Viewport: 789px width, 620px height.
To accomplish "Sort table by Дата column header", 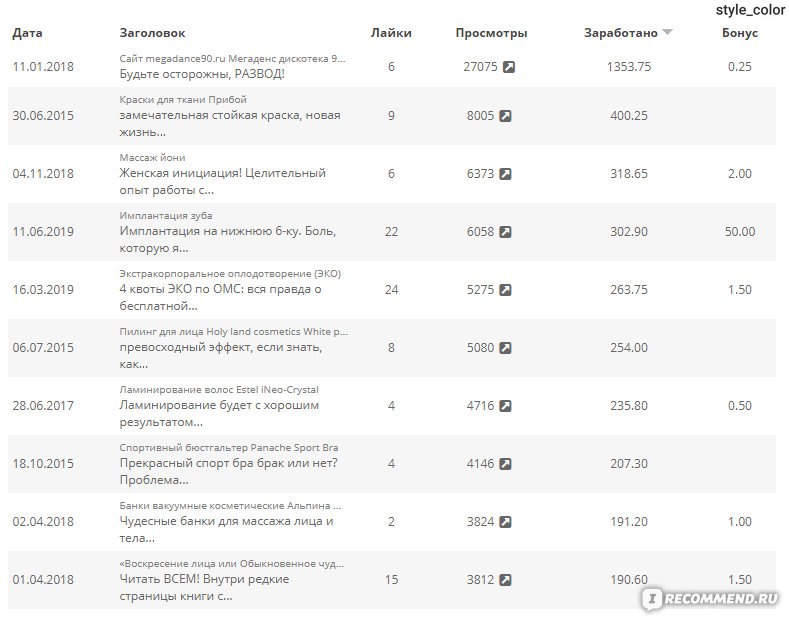I will coord(27,33).
